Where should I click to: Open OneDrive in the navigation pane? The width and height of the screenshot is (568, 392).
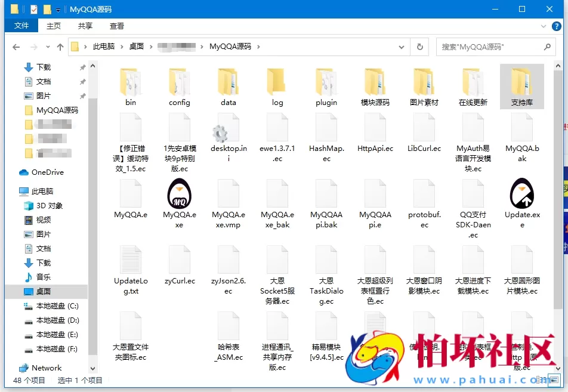click(x=47, y=172)
